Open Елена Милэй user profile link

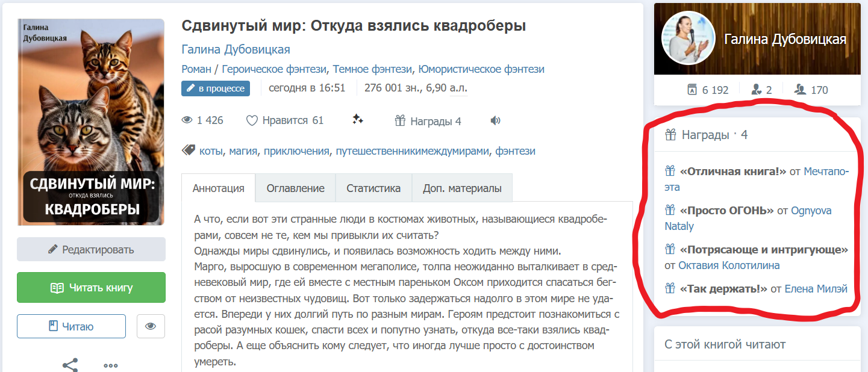pyautogui.click(x=816, y=289)
